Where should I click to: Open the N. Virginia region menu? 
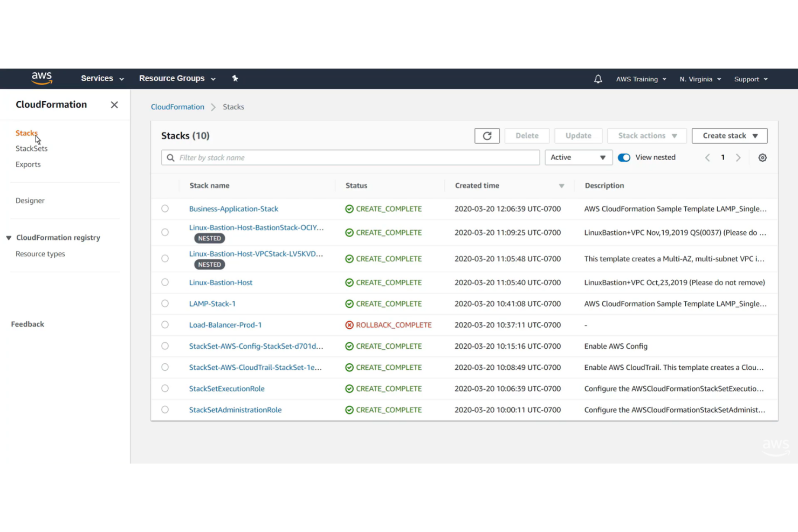click(699, 79)
